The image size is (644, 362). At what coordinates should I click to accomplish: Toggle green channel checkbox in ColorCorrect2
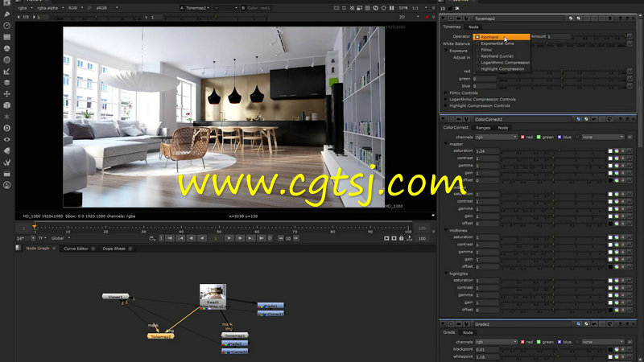point(539,137)
